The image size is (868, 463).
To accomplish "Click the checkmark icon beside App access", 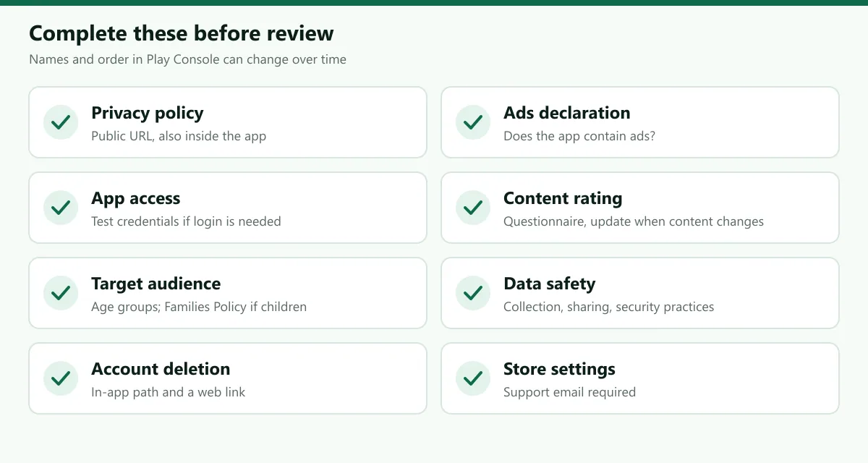I will tap(61, 208).
